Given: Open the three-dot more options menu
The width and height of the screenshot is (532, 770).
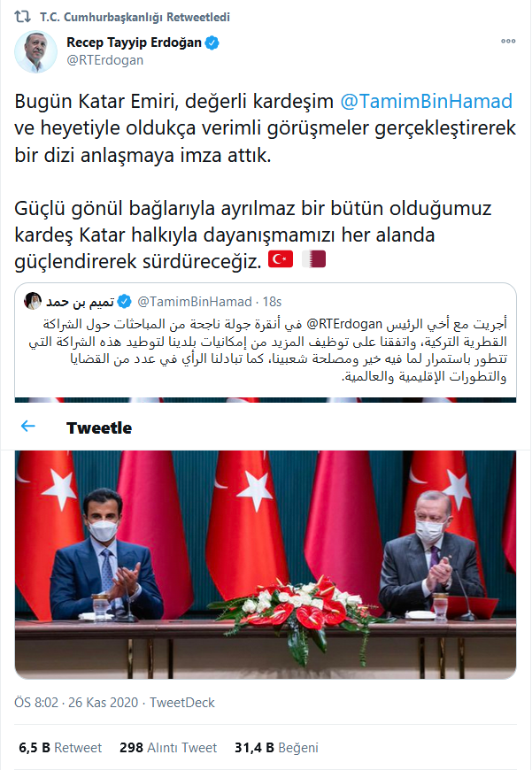Looking at the screenshot, I should click(x=508, y=42).
